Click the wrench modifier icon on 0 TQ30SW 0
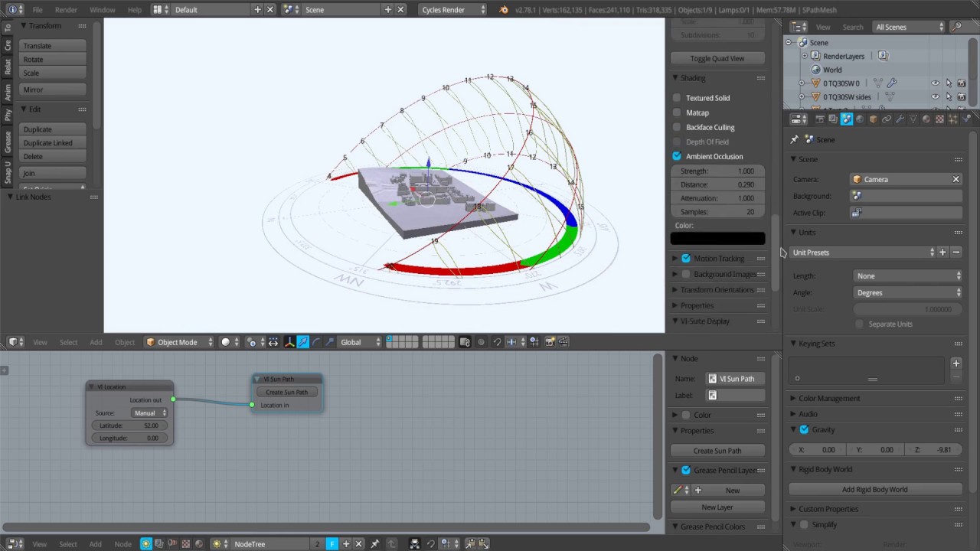The image size is (980, 551). point(892,83)
